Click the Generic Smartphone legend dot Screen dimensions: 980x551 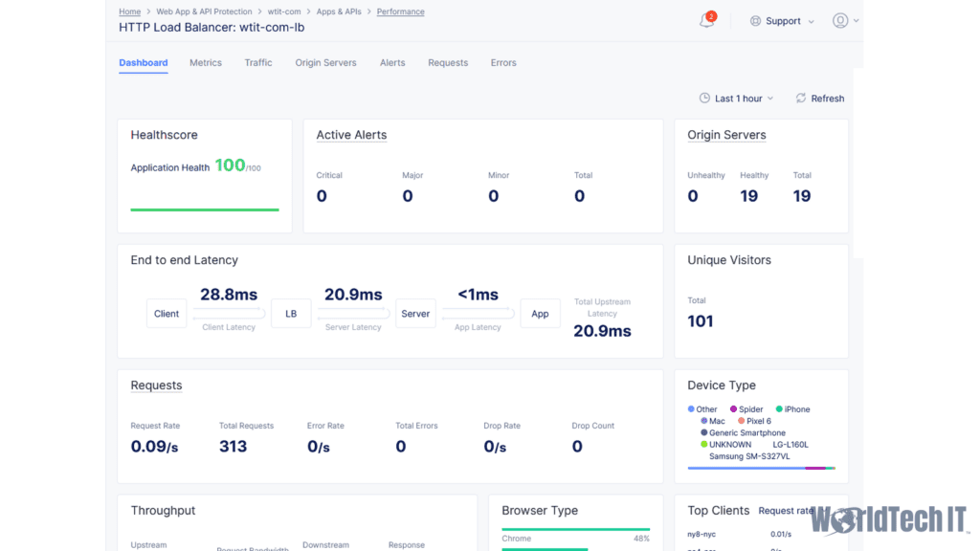pyautogui.click(x=703, y=432)
